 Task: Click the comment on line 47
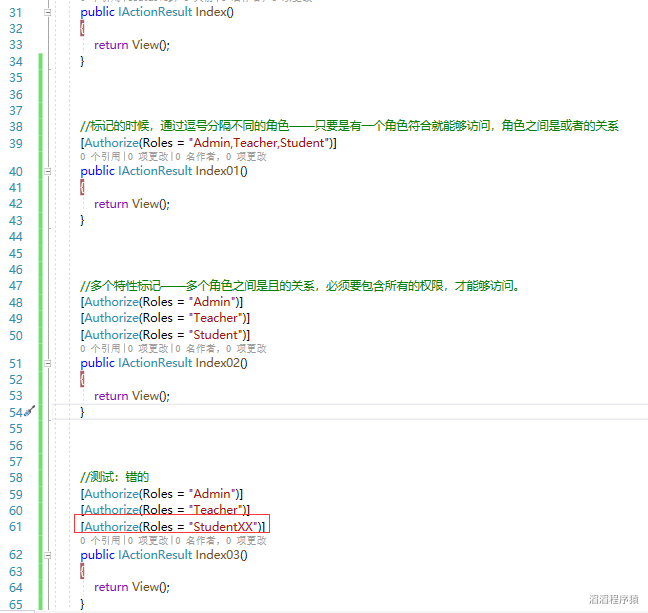pyautogui.click(x=300, y=286)
